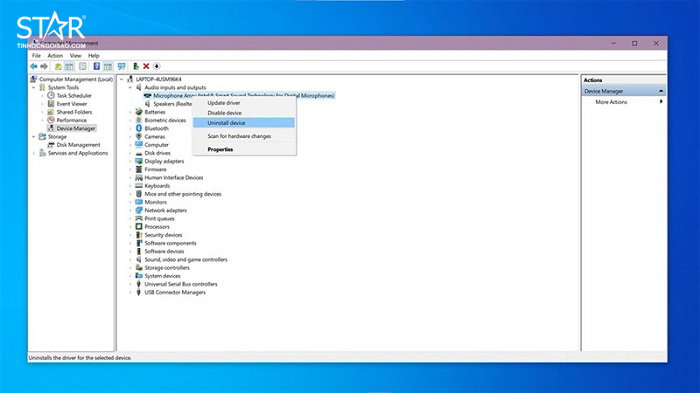
Task: Expand the Display adapters node
Action: [x=130, y=161]
